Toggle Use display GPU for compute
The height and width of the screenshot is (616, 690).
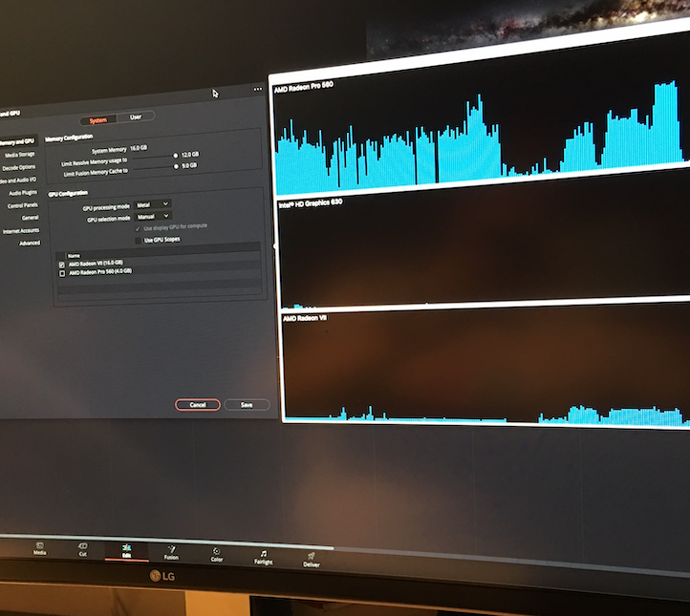tap(138, 228)
